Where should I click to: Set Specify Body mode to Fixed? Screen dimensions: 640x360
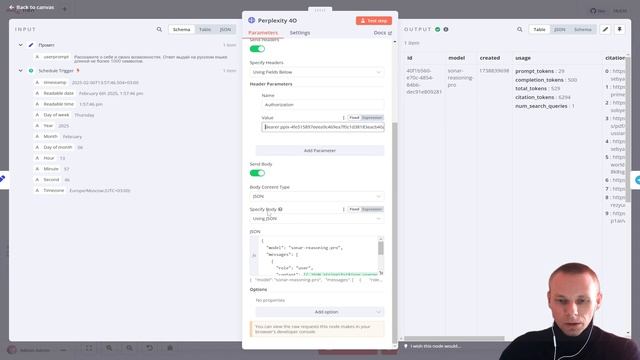[354, 209]
